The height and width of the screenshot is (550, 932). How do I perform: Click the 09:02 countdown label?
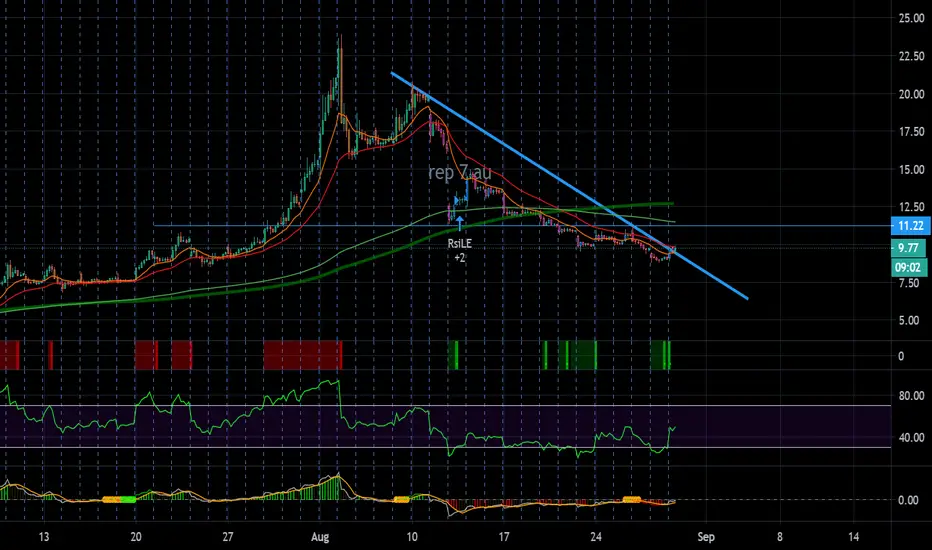[908, 268]
